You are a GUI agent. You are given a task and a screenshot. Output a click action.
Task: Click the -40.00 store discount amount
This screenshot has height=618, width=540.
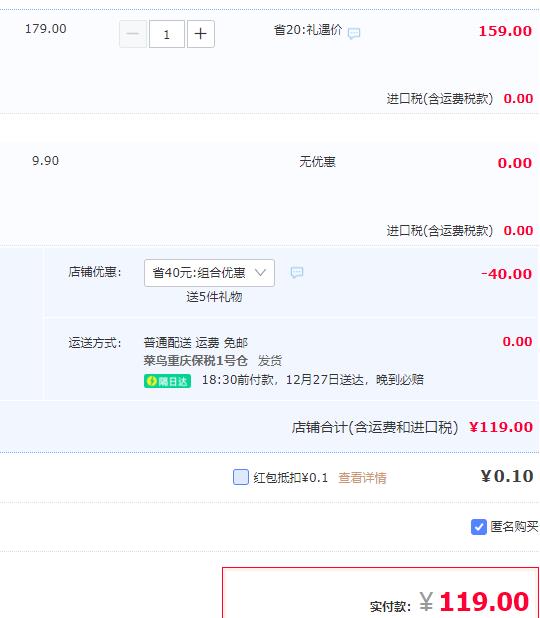(506, 274)
